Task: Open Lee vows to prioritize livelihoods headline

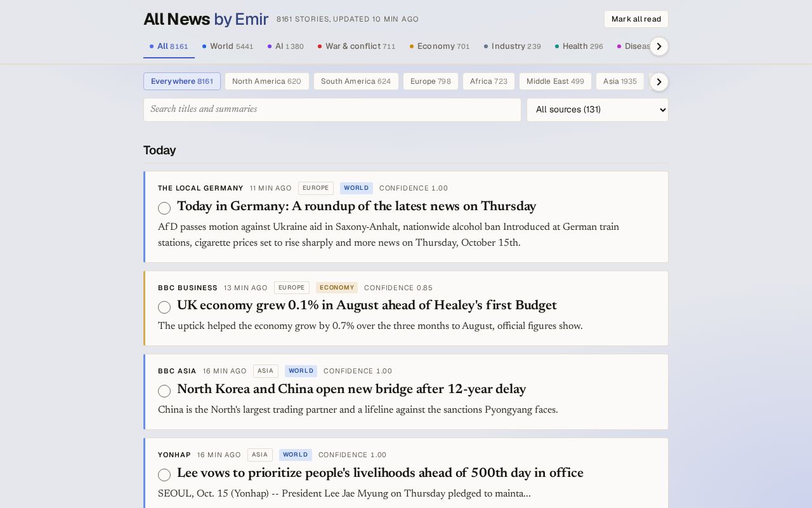Action: [380, 474]
